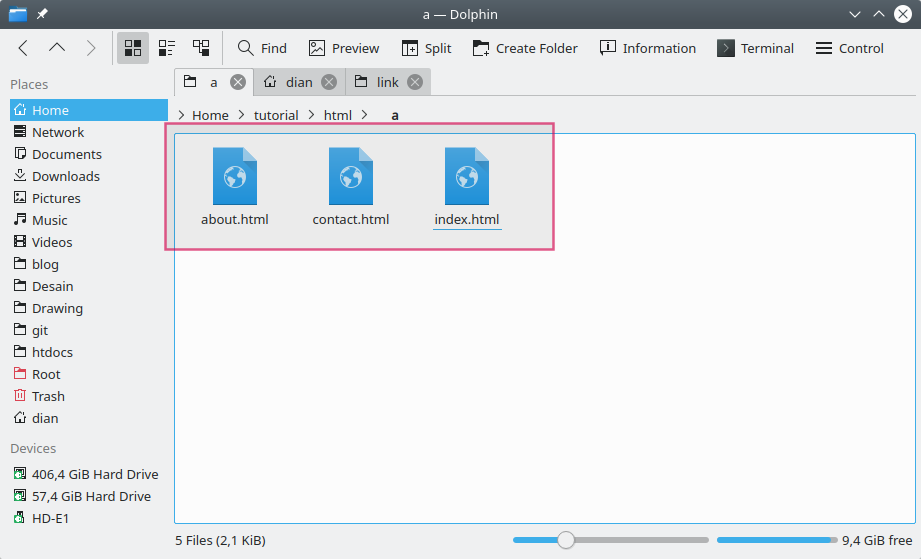Close the 'dian' tab
This screenshot has width=921, height=559.
(329, 82)
